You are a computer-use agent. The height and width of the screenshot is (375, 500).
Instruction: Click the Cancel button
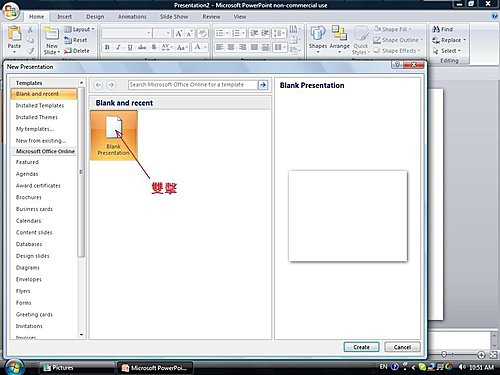tap(402, 347)
